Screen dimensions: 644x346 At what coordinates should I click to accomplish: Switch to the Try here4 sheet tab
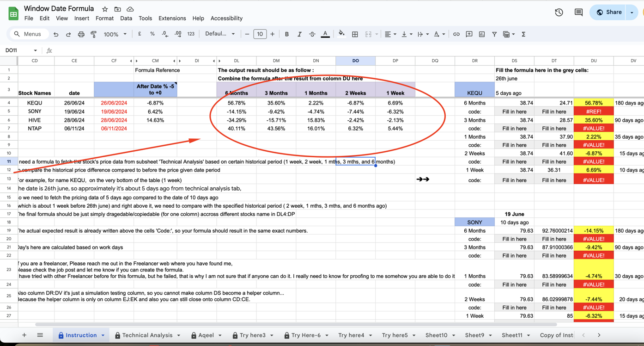click(351, 335)
